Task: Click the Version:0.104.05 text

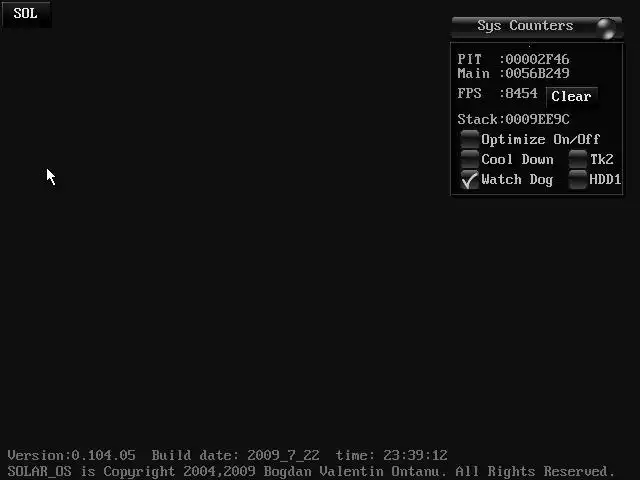Action: [71, 455]
